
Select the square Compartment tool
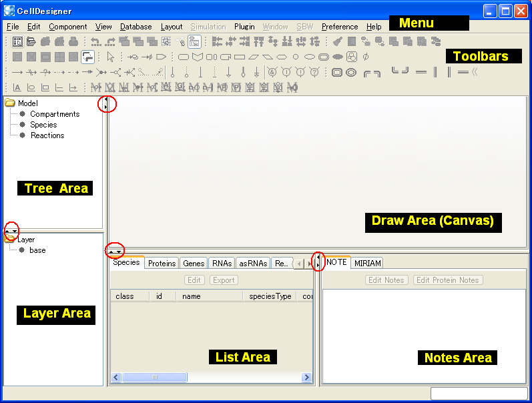pos(337,72)
